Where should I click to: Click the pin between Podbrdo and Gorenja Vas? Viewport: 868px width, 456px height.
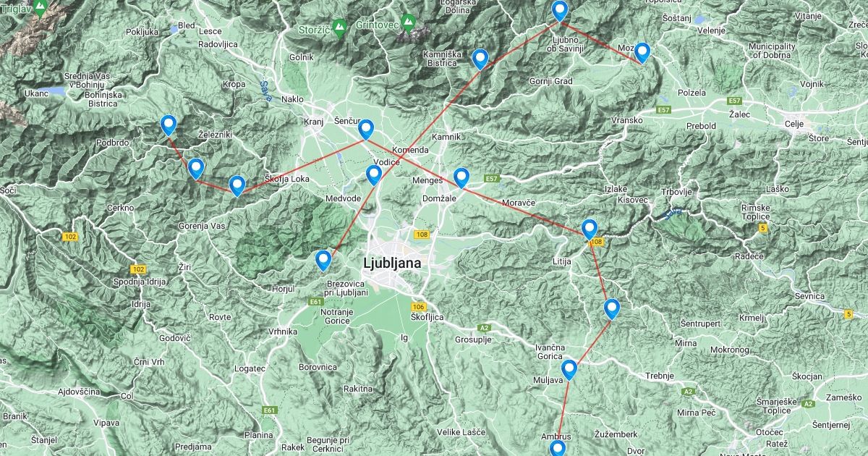(x=196, y=169)
